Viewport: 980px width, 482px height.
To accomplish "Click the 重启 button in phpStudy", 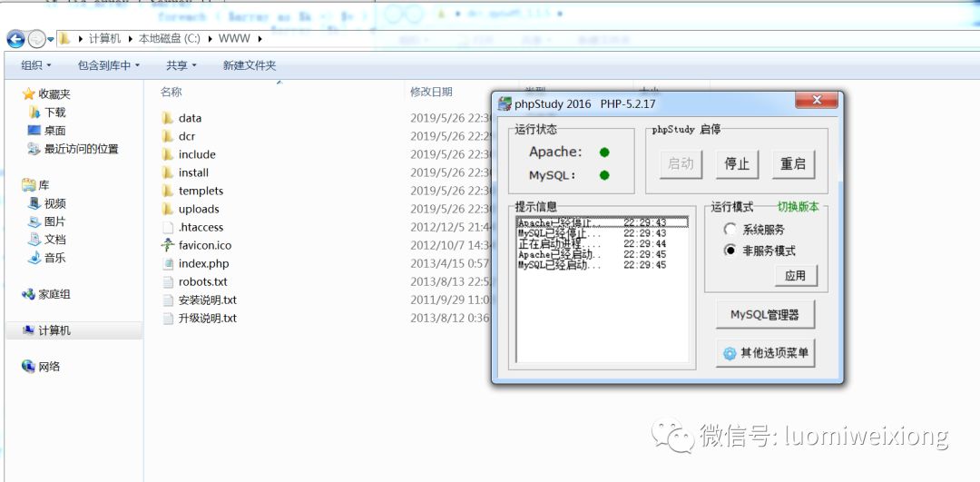I will tap(793, 163).
